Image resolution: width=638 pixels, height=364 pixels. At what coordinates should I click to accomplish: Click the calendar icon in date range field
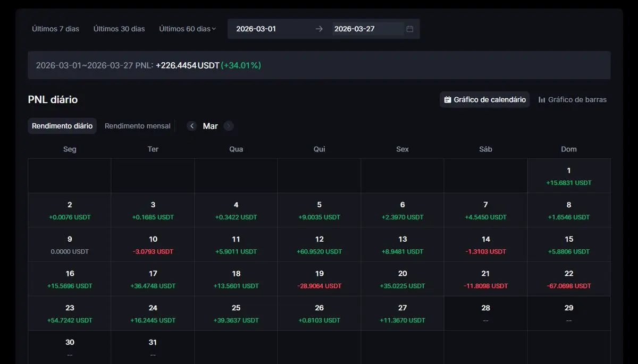409,29
